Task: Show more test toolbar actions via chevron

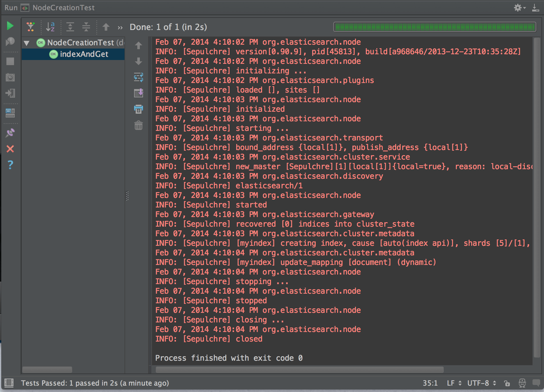Action: [x=120, y=28]
